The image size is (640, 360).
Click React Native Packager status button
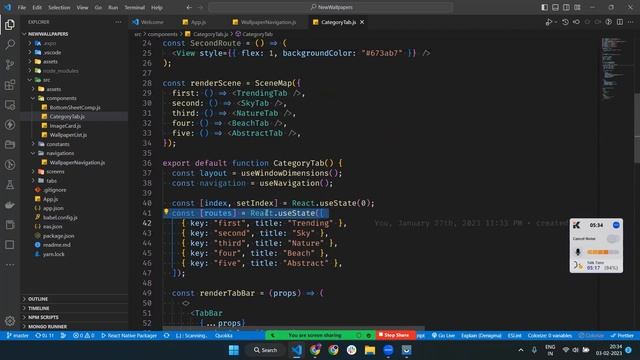coord(129,336)
